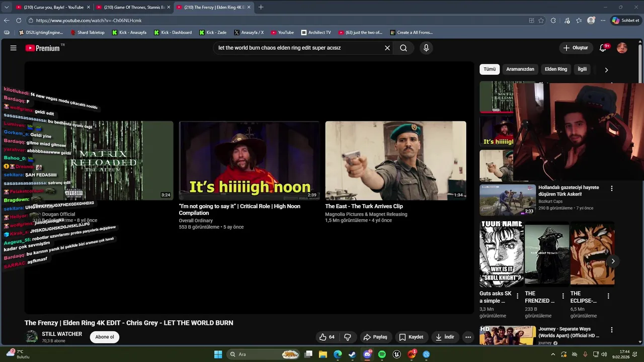
Task: Play the It's high noon endscreen video
Action: (x=249, y=160)
